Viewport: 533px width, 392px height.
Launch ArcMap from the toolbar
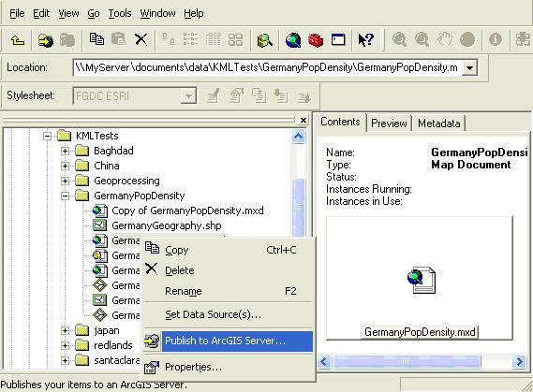(293, 40)
